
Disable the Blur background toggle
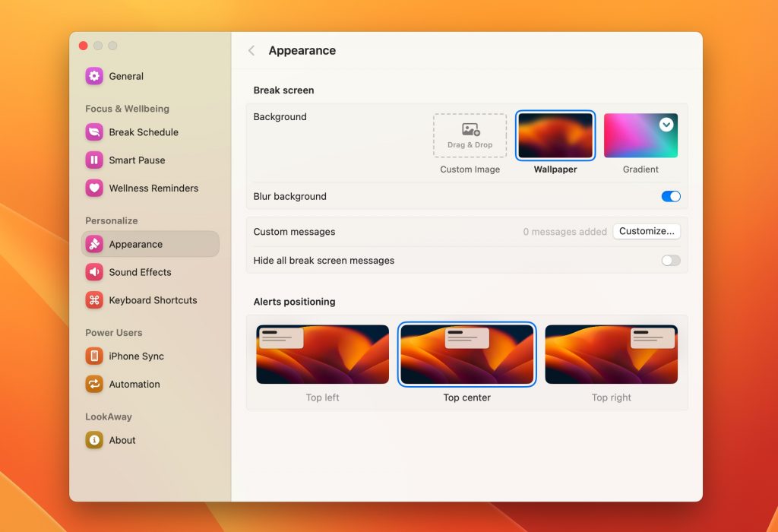pyautogui.click(x=671, y=196)
